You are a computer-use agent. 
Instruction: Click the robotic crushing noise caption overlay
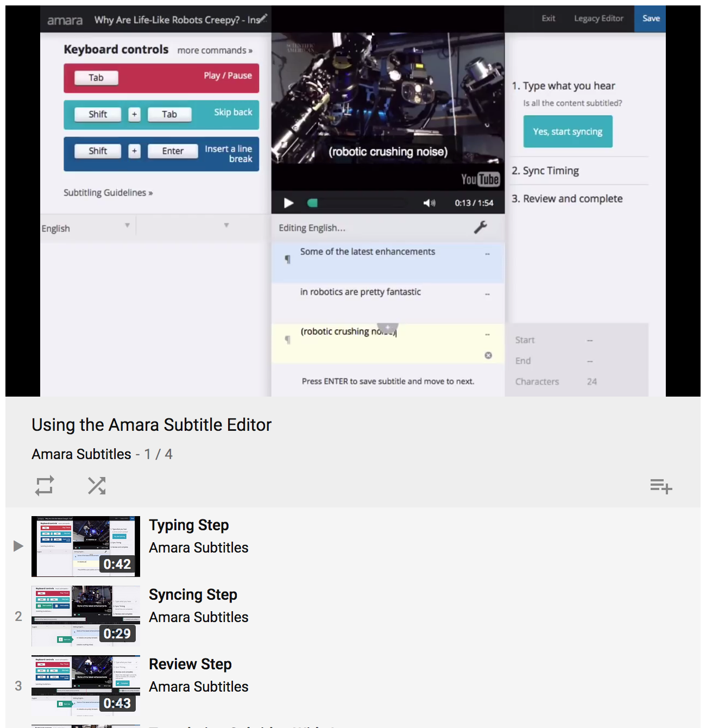click(x=388, y=152)
